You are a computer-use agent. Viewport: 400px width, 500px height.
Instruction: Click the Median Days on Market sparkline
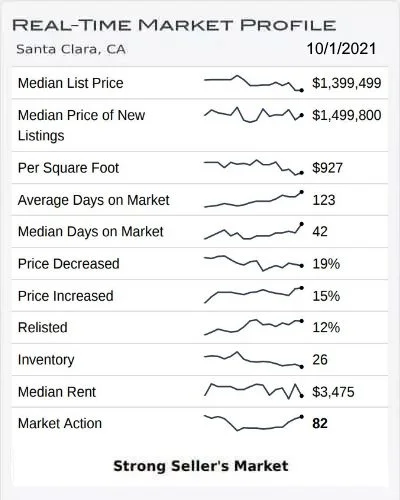pos(254,231)
